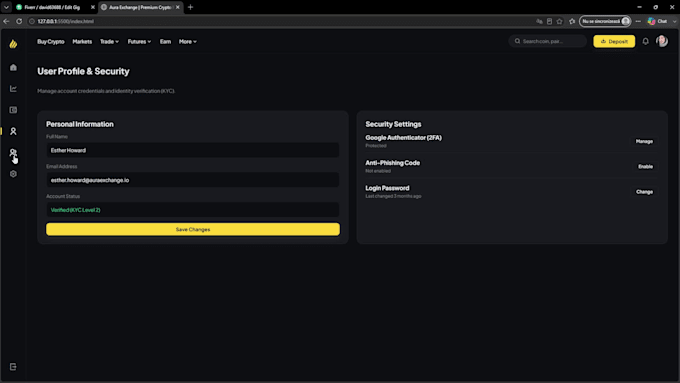Open the wallet sidebar icon
This screenshot has width=680, height=383.
click(13, 110)
